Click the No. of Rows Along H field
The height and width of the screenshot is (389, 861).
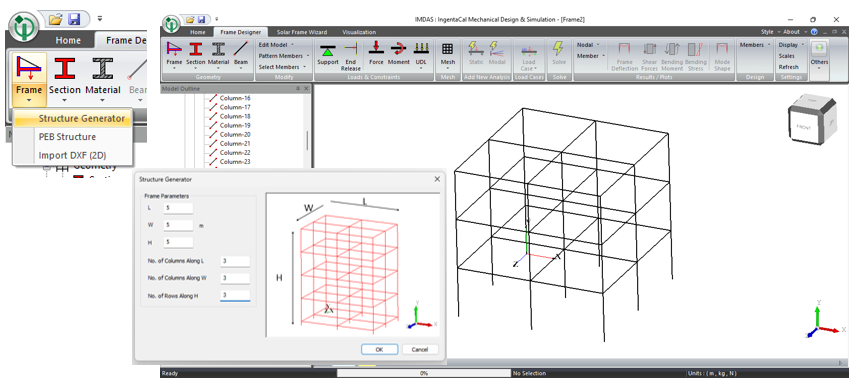[x=235, y=296]
